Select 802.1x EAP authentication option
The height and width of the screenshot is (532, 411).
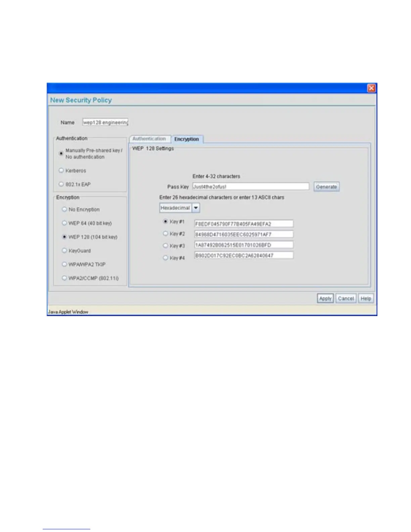(61, 184)
